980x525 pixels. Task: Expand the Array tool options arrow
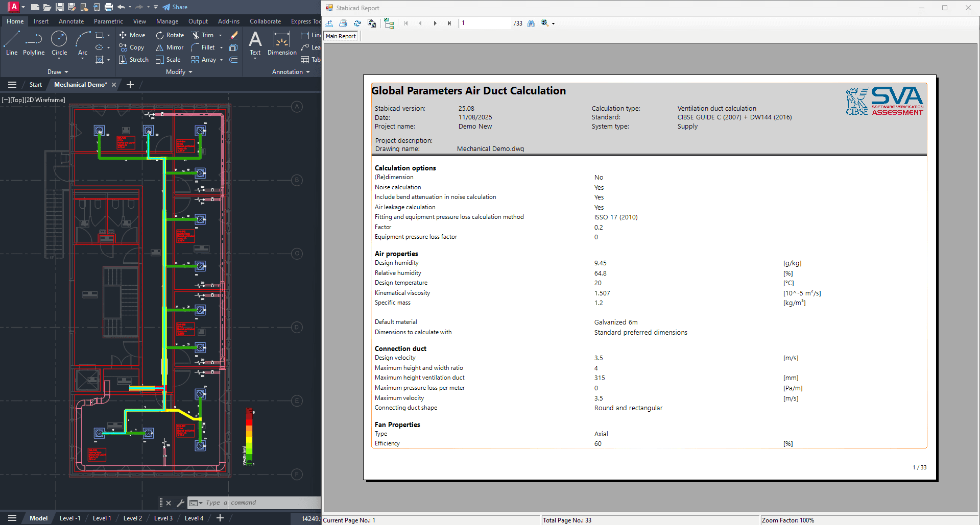pos(221,60)
